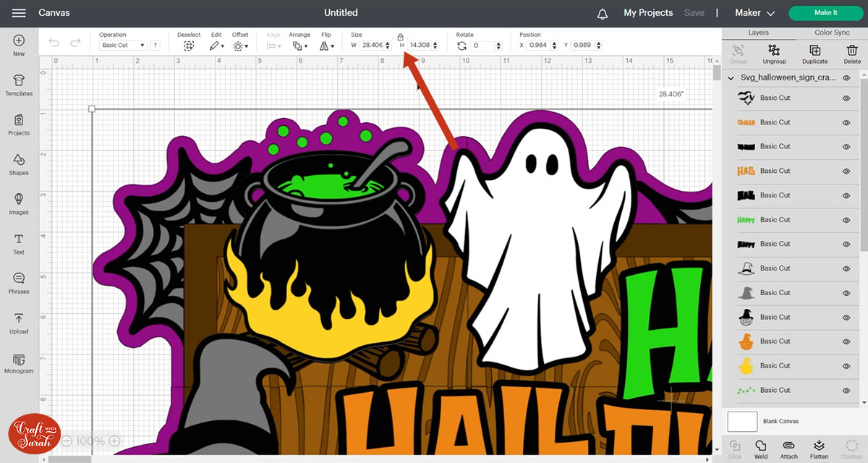Expand the Maker machine selector
Screen dimensions: 868x463
click(x=754, y=13)
